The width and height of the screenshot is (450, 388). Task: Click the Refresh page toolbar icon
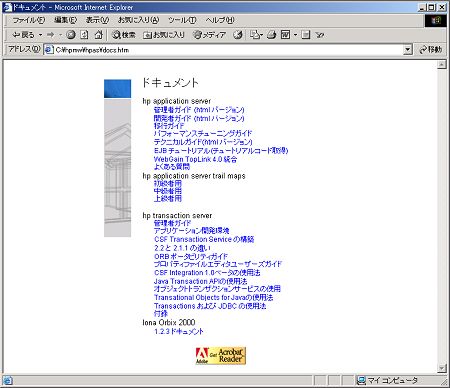pos(84,35)
